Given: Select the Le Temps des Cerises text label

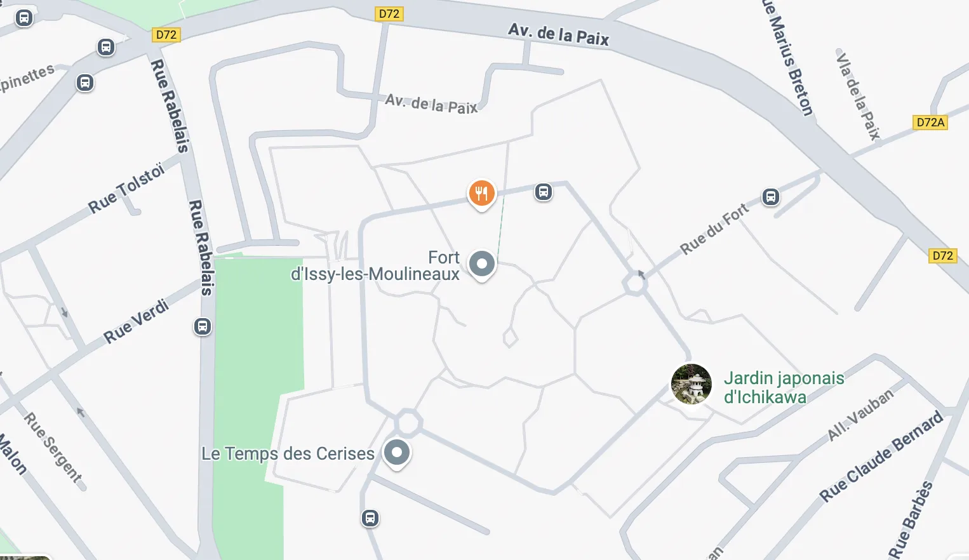Looking at the screenshot, I should [288, 453].
